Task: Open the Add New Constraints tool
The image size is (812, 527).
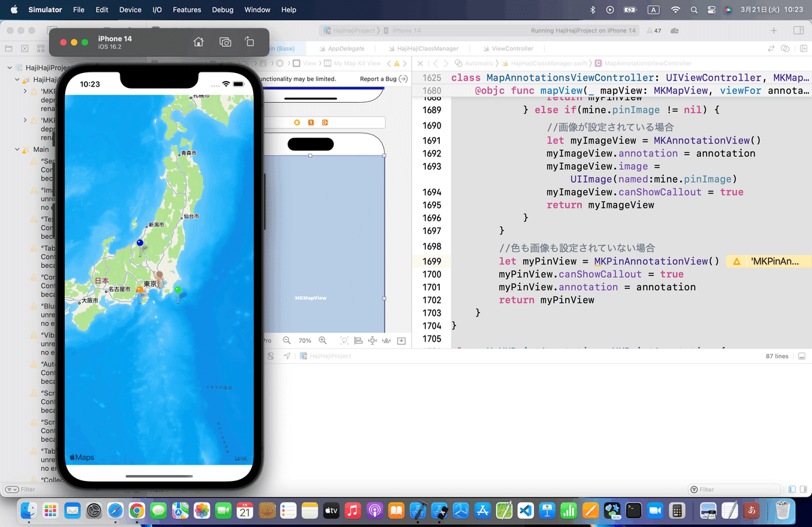Action: pos(372,341)
